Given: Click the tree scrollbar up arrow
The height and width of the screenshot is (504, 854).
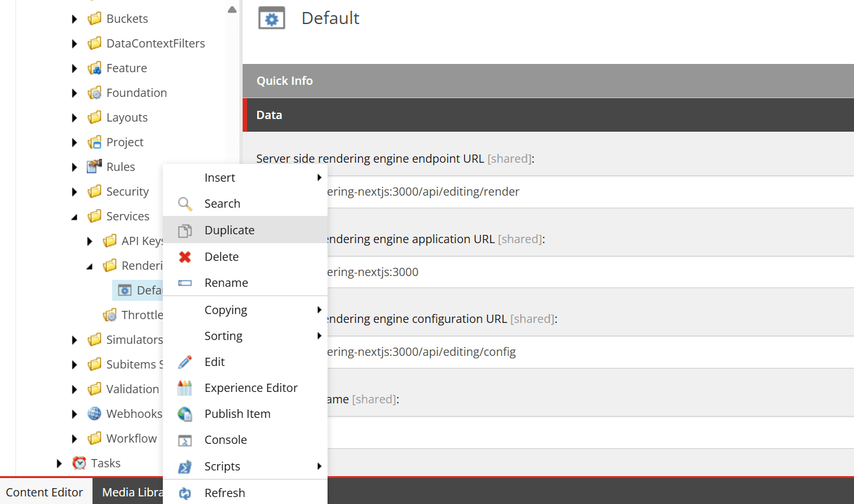Looking at the screenshot, I should pyautogui.click(x=232, y=9).
